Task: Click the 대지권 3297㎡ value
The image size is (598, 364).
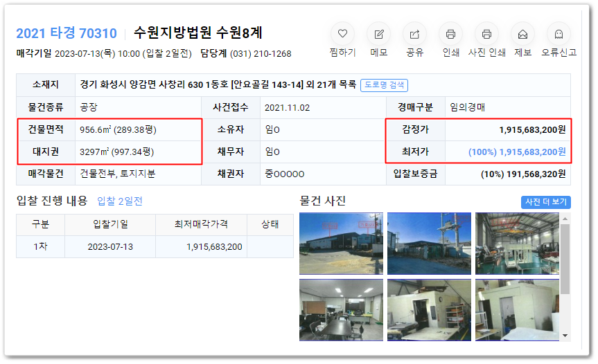Action: tap(116, 152)
